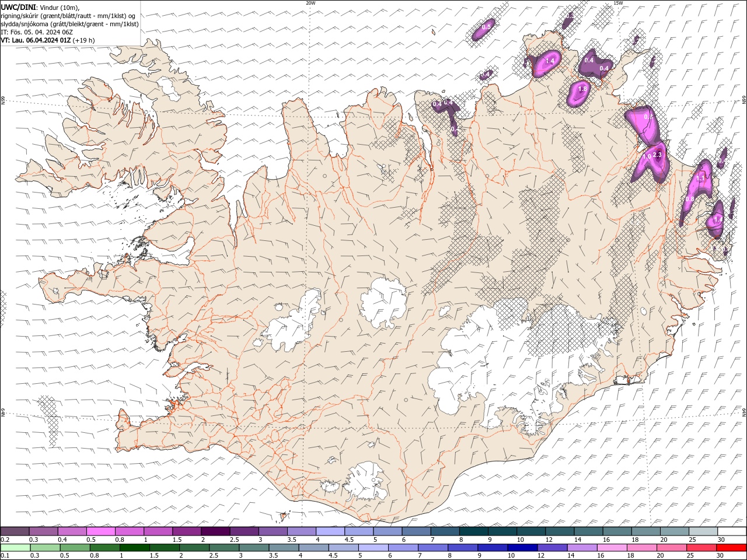Click the dark green 1 swatch in lower legend
This screenshot has width=747, height=560.
point(134,548)
